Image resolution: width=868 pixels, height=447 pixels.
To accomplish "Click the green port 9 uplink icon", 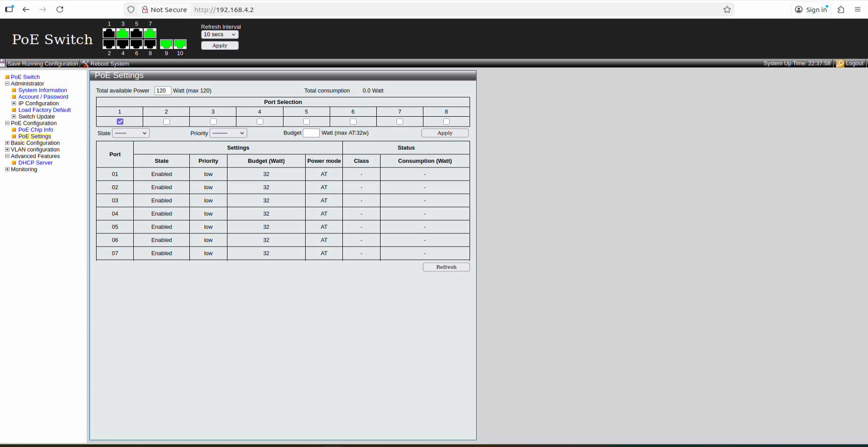I will 166,44.
